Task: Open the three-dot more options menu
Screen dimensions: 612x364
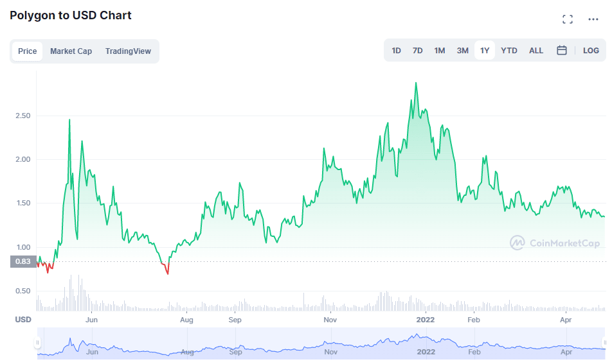Action: (593, 19)
